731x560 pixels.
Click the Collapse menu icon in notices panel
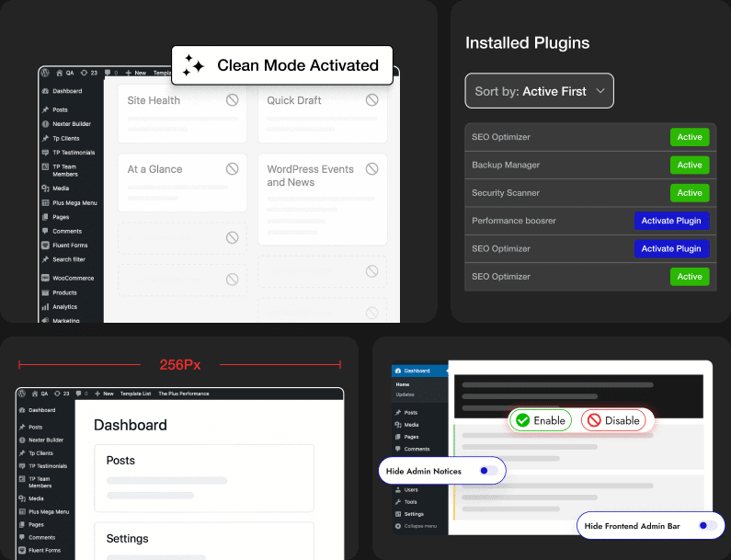click(x=397, y=526)
